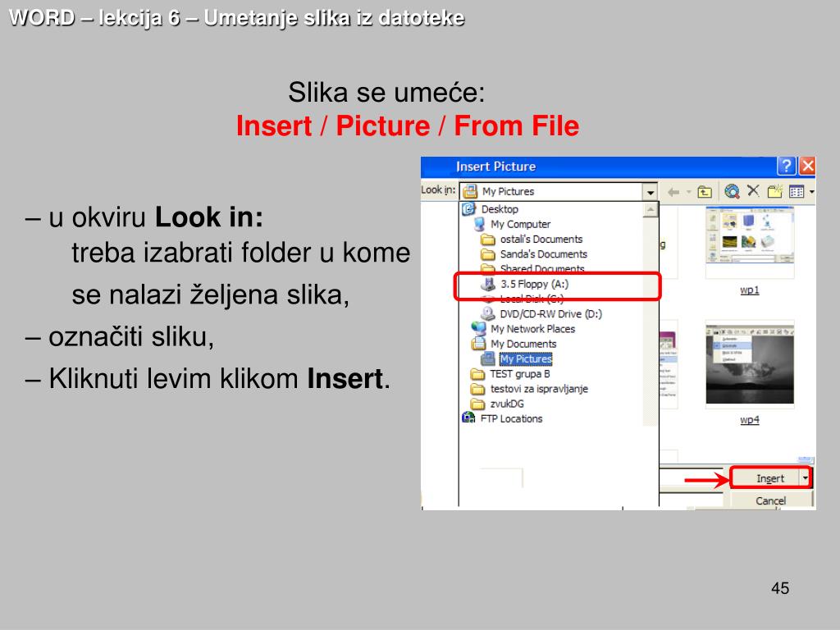840x630 pixels.
Task: Open the Look in dropdown arrow
Action: [650, 192]
